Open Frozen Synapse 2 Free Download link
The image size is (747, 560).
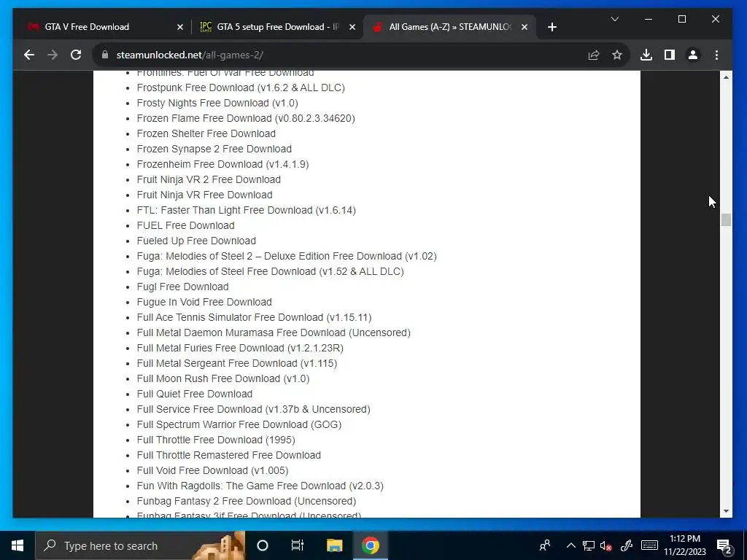pyautogui.click(x=214, y=149)
